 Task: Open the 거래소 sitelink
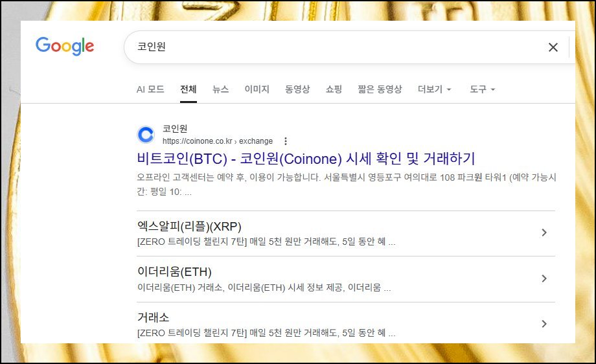153,317
